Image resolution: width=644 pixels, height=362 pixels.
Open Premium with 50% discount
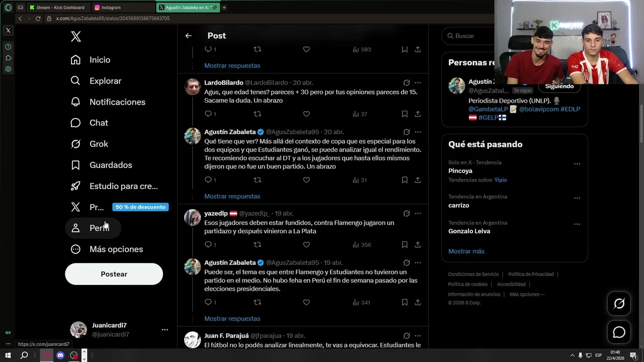119,207
